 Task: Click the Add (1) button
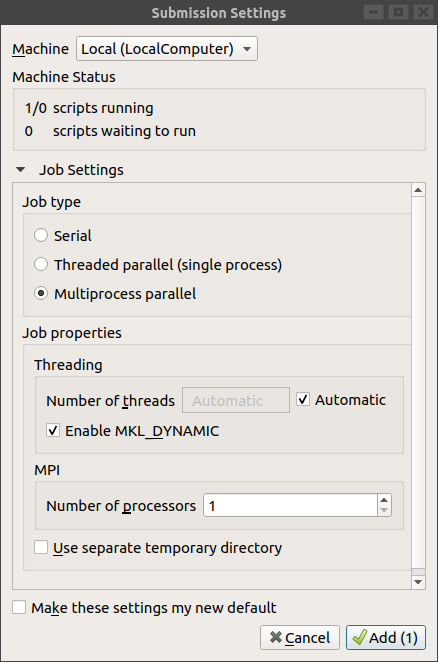(386, 638)
